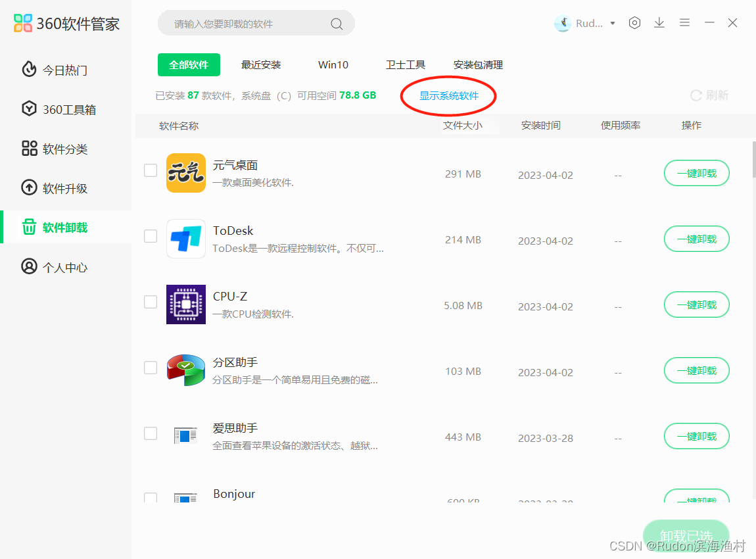This screenshot has height=559, width=756.
Task: Click the CPU-Z app icon
Action: pyautogui.click(x=186, y=304)
